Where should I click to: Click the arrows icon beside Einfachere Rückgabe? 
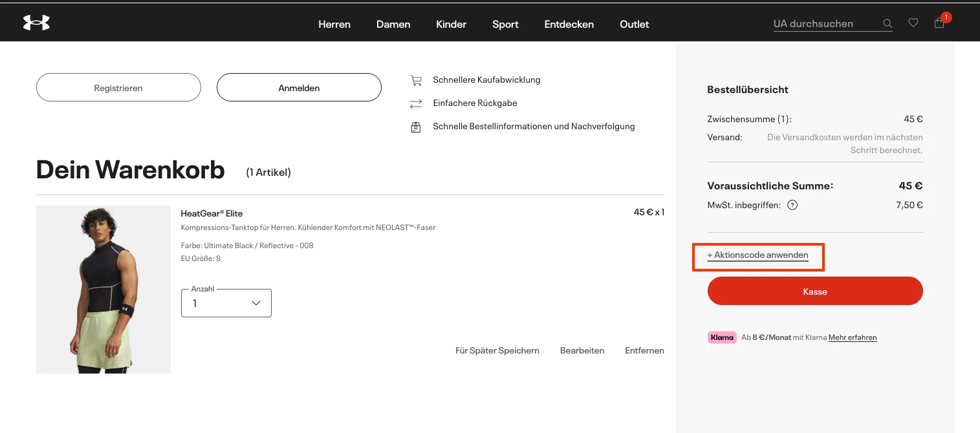coord(416,103)
